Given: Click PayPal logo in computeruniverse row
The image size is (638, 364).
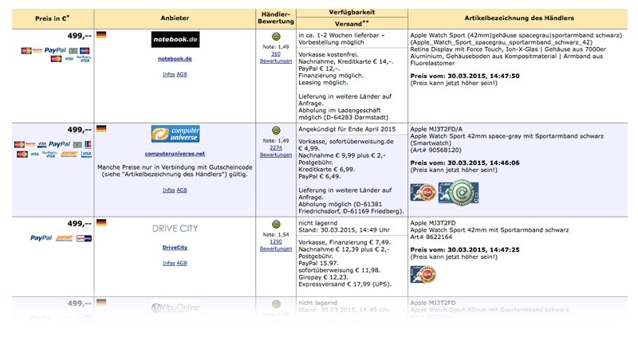Looking at the screenshot, I should tap(59, 144).
